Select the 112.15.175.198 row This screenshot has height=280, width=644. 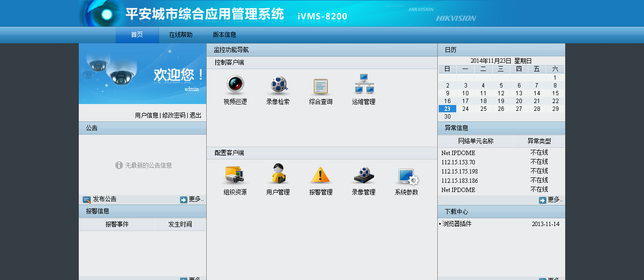coord(501,172)
